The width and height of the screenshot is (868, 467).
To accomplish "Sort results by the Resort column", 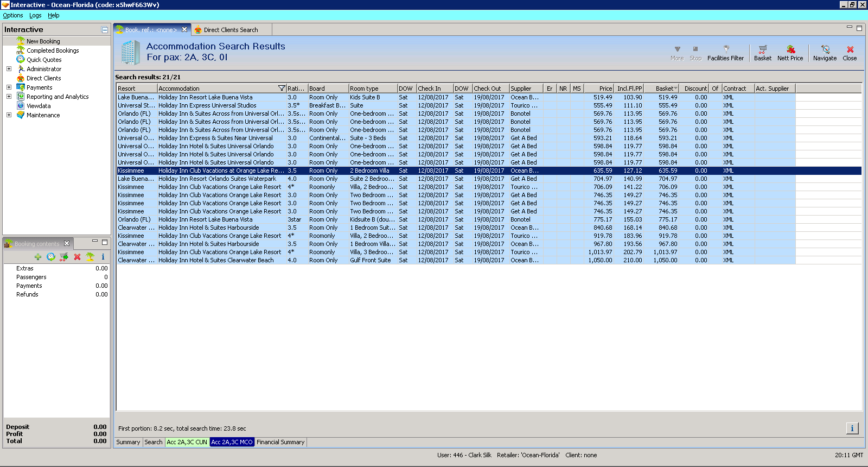I will point(137,89).
